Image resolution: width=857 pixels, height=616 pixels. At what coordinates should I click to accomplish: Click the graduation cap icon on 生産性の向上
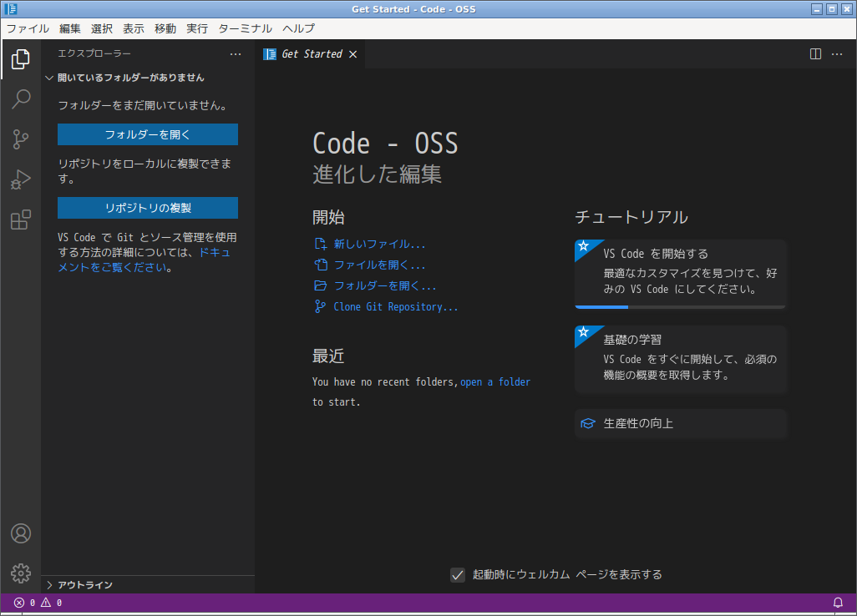tap(587, 424)
